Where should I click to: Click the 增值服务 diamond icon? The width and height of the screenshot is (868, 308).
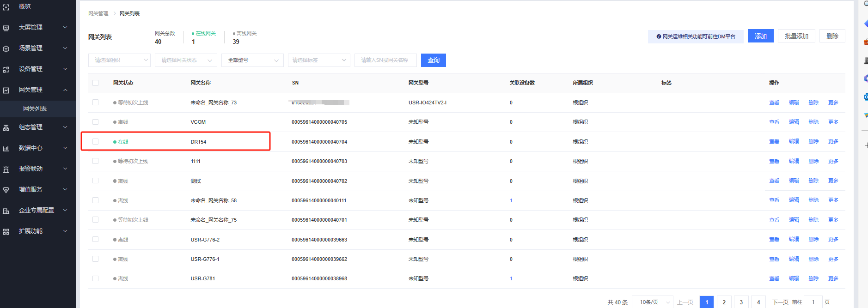coord(6,190)
